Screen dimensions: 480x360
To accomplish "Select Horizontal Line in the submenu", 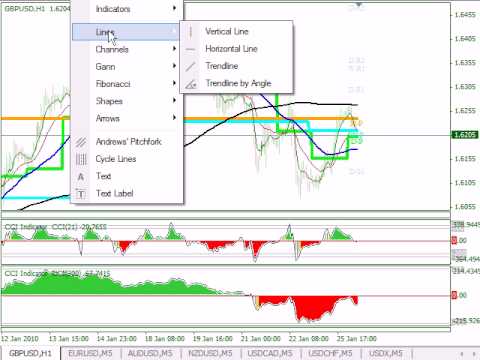I will click(x=237, y=49).
